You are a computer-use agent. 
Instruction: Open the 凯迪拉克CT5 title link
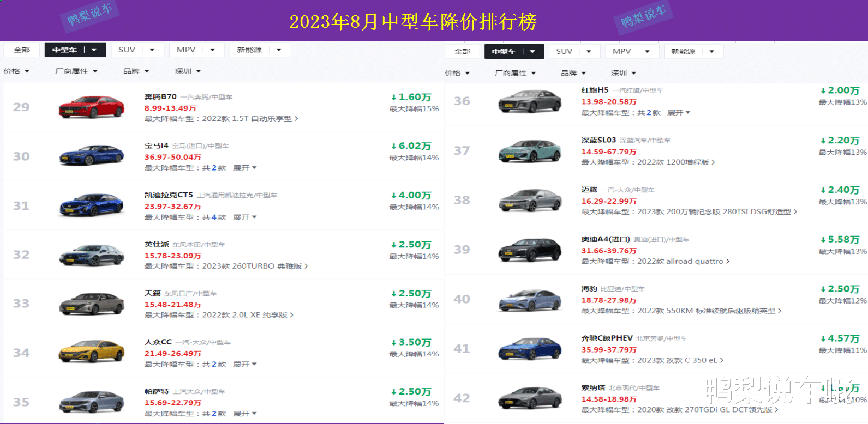click(x=169, y=195)
